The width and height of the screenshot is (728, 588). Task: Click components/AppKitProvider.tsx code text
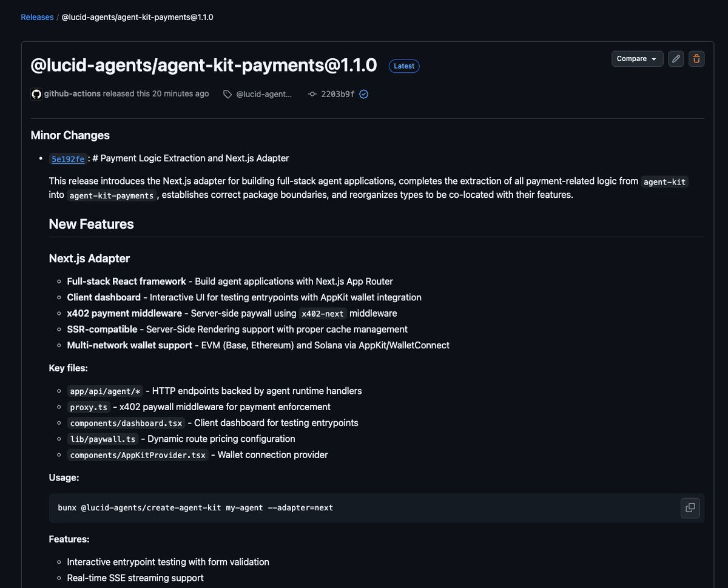[x=138, y=455]
